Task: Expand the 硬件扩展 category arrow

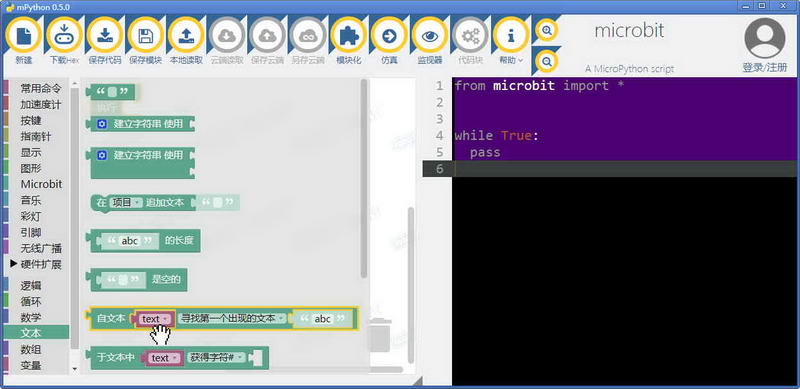Action: tap(14, 264)
